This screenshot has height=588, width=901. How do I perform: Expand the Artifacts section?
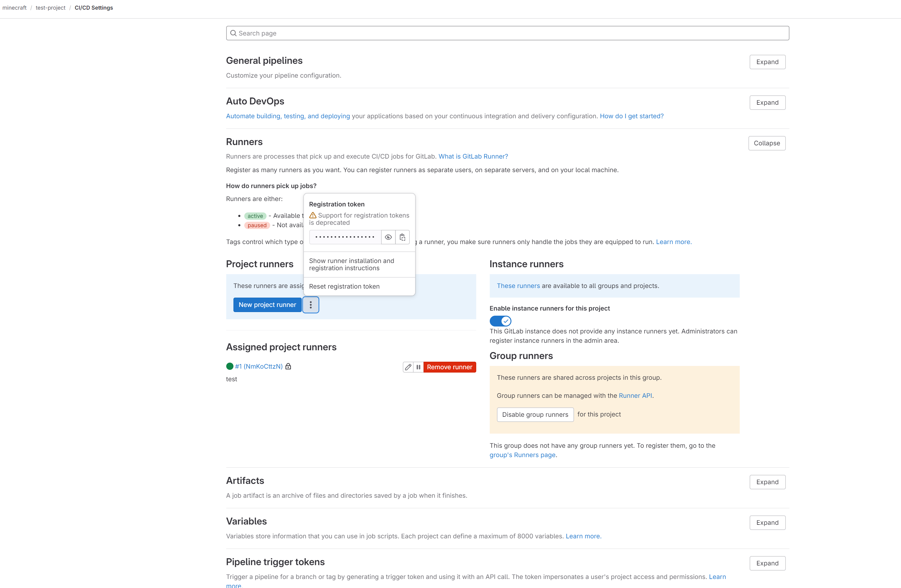coord(767,482)
